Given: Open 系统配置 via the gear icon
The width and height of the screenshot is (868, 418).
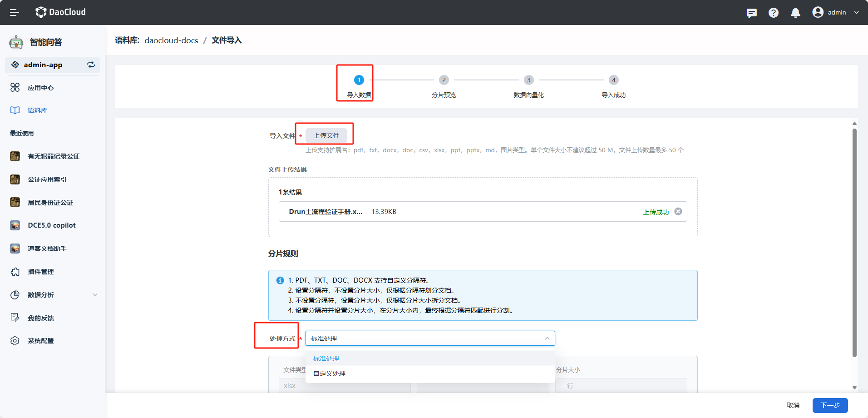Looking at the screenshot, I should pos(15,340).
